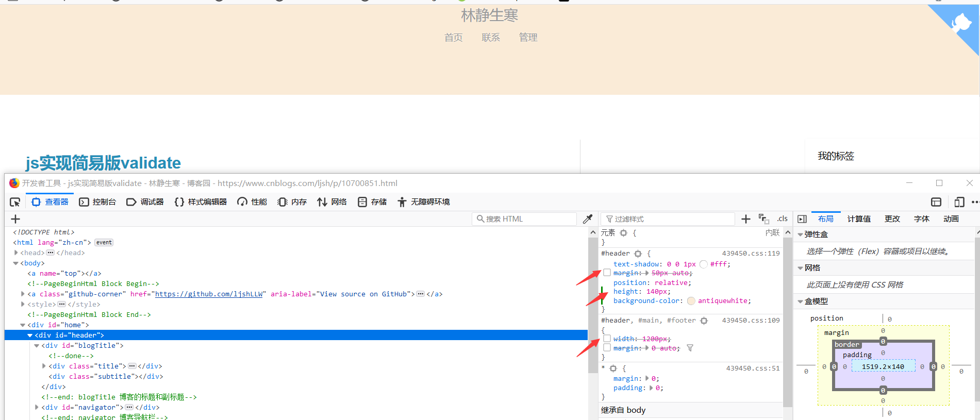Switch to the 更改 changes tab

tap(892, 219)
